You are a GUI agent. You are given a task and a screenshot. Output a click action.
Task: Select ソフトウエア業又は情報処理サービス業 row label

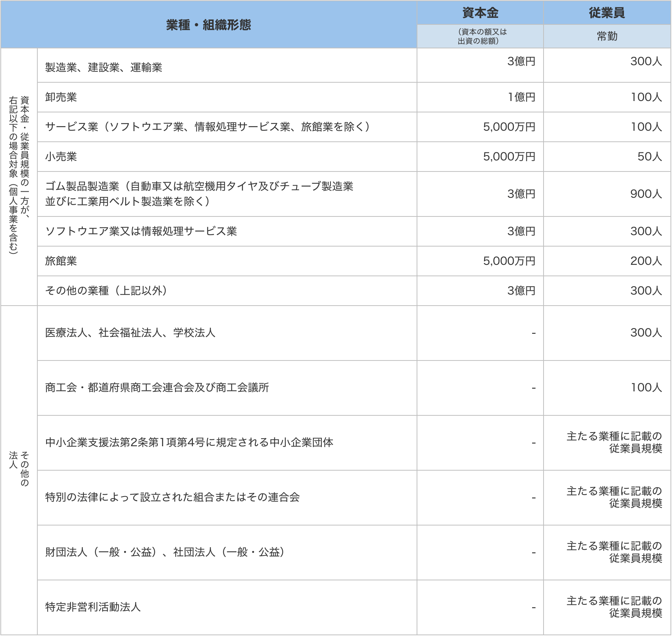click(141, 231)
